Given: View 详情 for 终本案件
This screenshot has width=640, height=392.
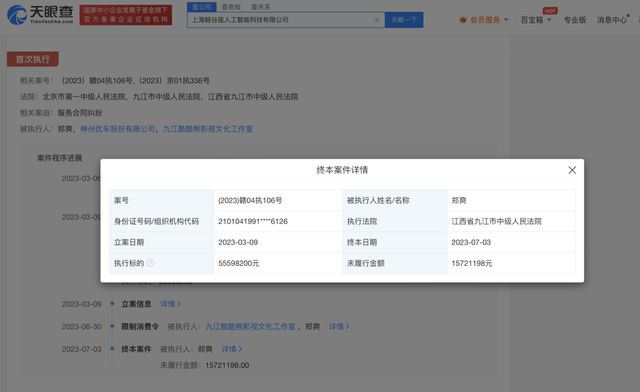Looking at the screenshot, I should 232,349.
